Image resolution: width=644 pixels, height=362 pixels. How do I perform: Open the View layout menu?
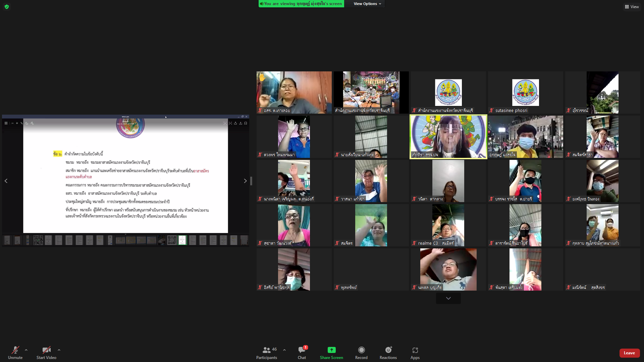632,7
